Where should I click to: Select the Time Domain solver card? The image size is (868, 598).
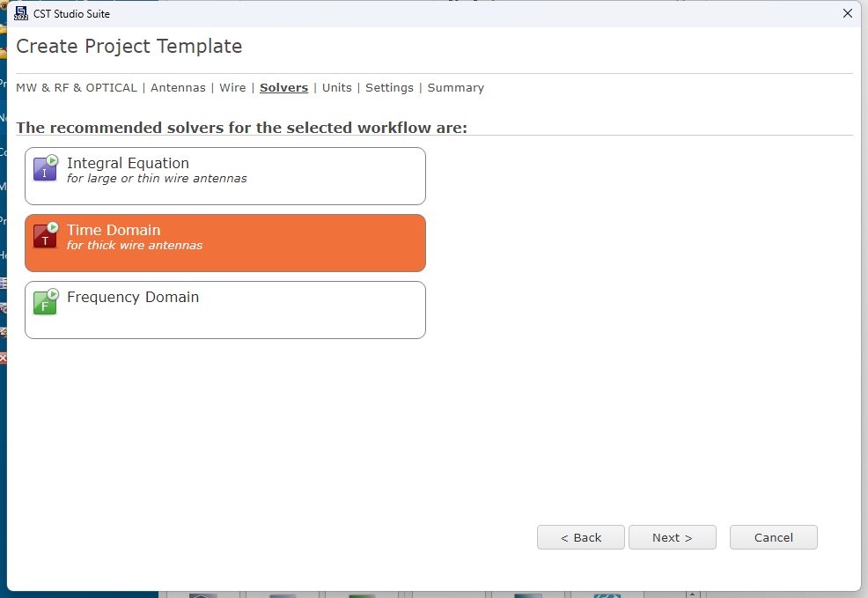225,243
